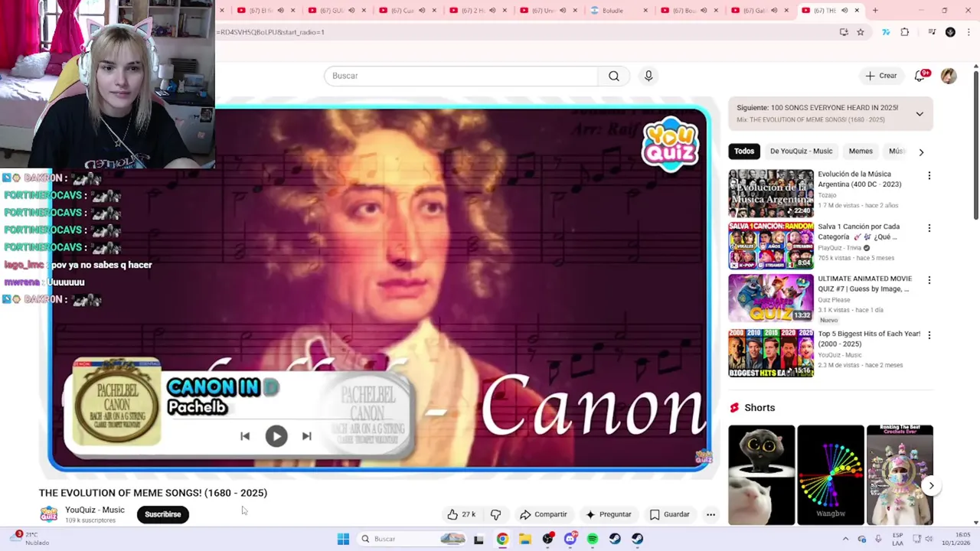Click the YouTube search magnifier button
This screenshot has width=980, height=551.
pyautogui.click(x=614, y=76)
